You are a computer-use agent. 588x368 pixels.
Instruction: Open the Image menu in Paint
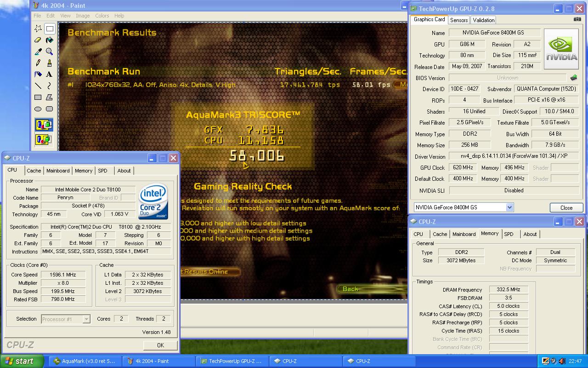click(83, 16)
